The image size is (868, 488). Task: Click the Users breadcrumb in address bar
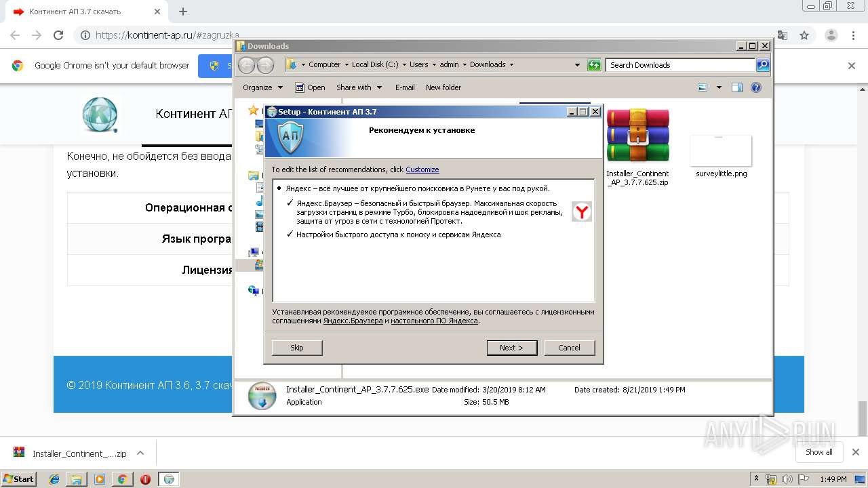[418, 65]
